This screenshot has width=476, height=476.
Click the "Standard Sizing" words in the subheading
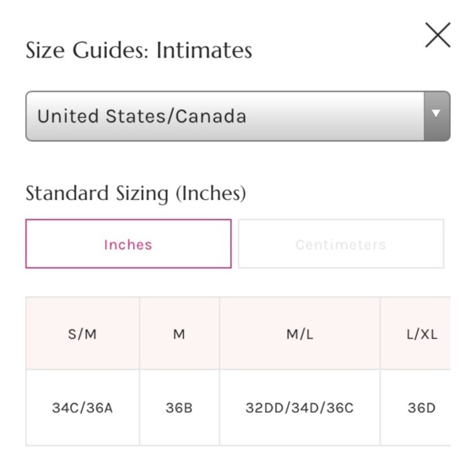tap(97, 194)
